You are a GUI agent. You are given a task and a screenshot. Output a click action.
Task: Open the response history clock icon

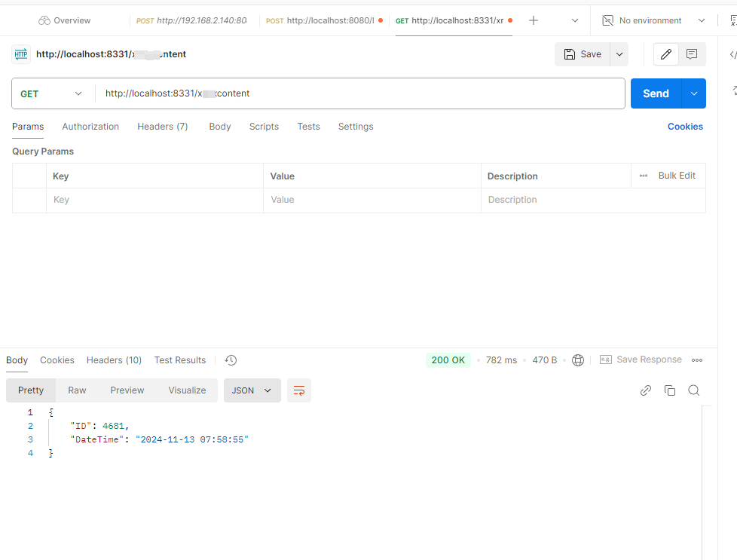[x=231, y=360]
